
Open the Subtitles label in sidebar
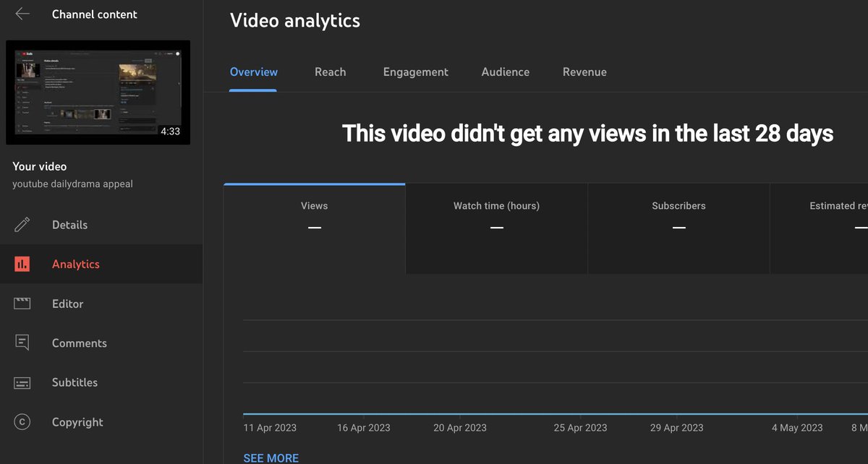75,382
